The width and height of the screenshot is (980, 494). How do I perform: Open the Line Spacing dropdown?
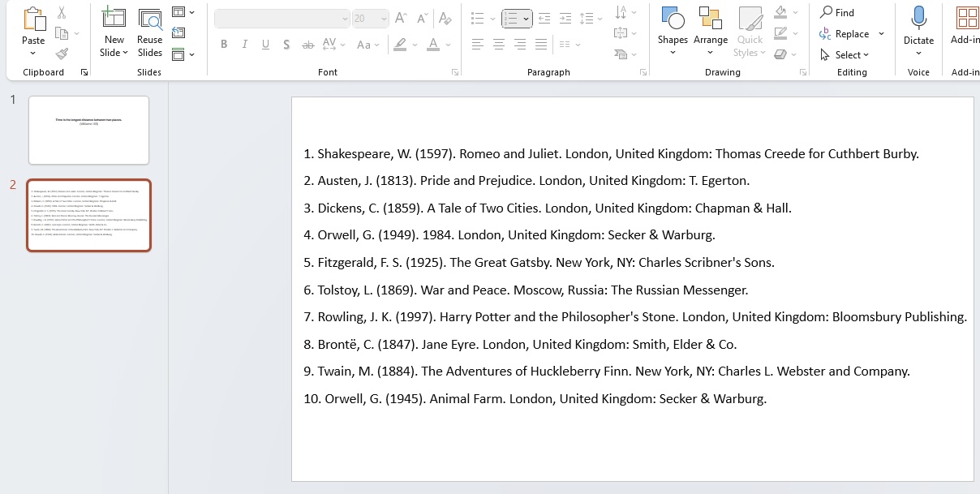pyautogui.click(x=592, y=18)
